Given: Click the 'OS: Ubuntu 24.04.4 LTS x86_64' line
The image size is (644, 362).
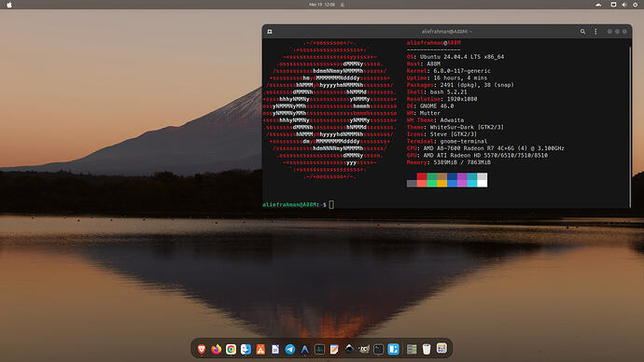Looking at the screenshot, I should coord(455,57).
